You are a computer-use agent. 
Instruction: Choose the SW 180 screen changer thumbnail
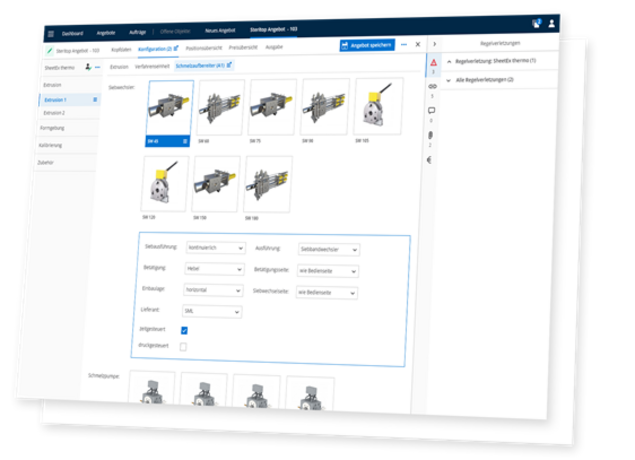click(x=268, y=184)
